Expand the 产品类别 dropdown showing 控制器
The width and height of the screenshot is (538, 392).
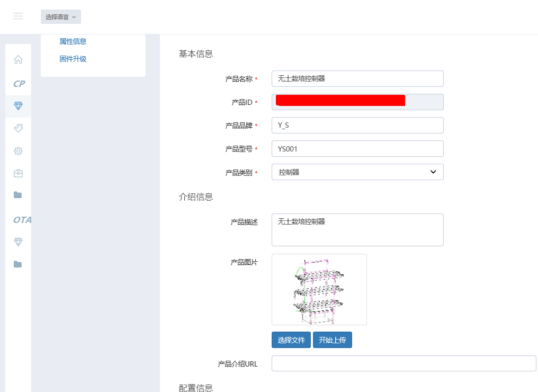point(357,172)
